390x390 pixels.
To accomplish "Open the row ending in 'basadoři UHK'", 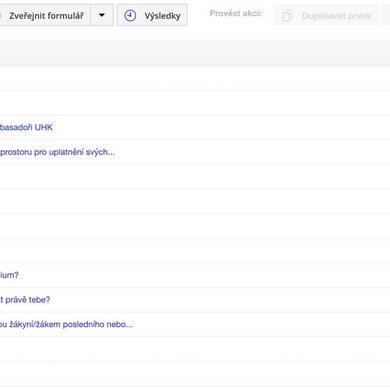I will pos(195,127).
